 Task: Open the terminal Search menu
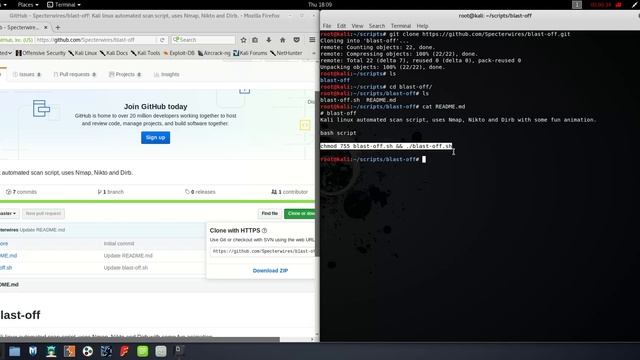click(377, 26)
